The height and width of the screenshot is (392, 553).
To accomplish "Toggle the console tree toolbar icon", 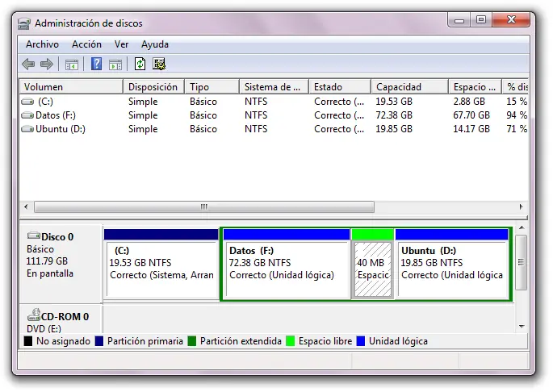I will [x=72, y=65].
